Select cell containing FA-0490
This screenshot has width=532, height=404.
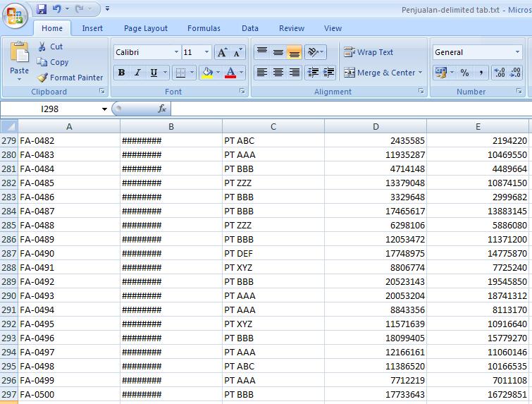click(69, 253)
